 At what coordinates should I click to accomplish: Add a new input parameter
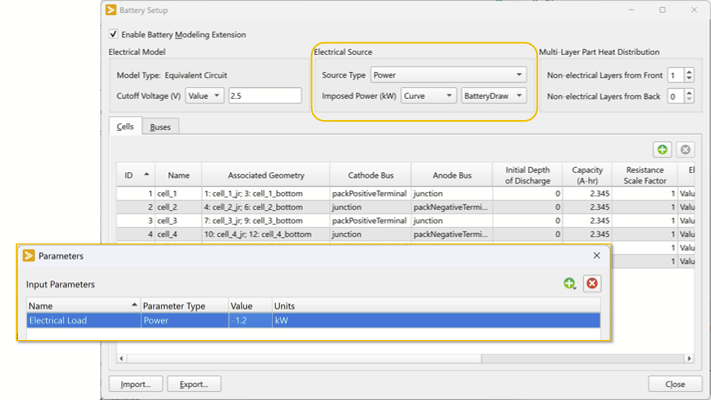tap(569, 284)
